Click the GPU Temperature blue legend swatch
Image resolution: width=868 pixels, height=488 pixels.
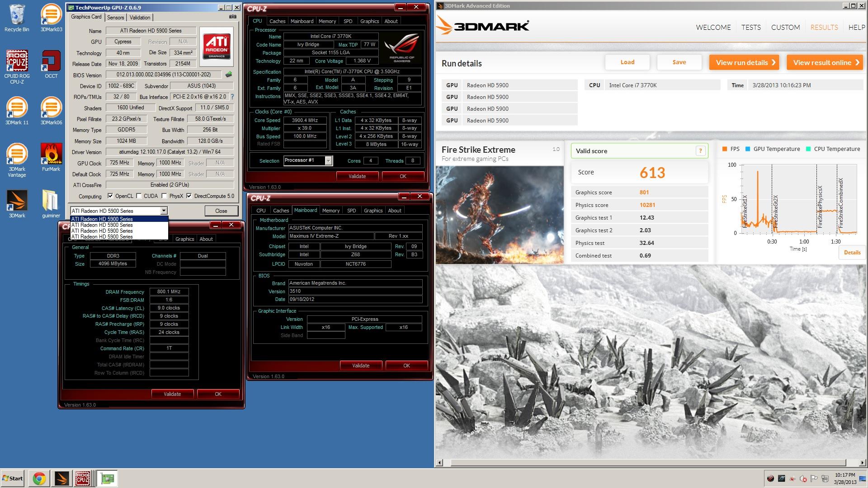[748, 149]
